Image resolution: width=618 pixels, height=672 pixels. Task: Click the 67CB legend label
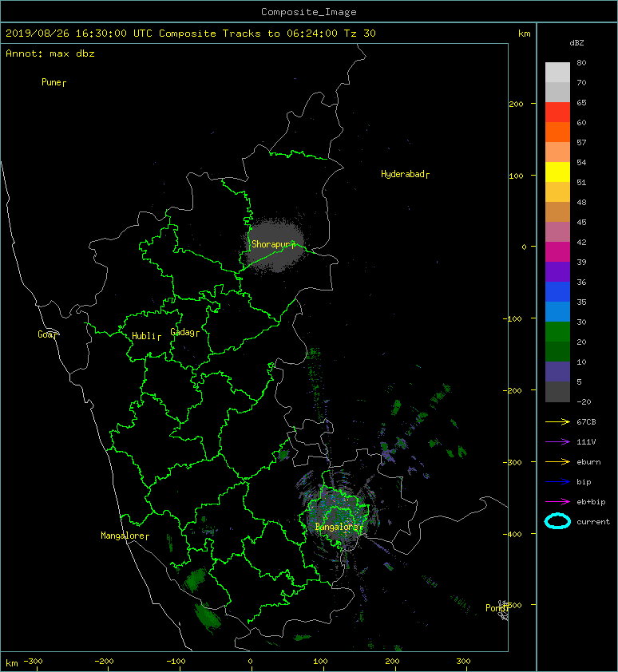586,421
